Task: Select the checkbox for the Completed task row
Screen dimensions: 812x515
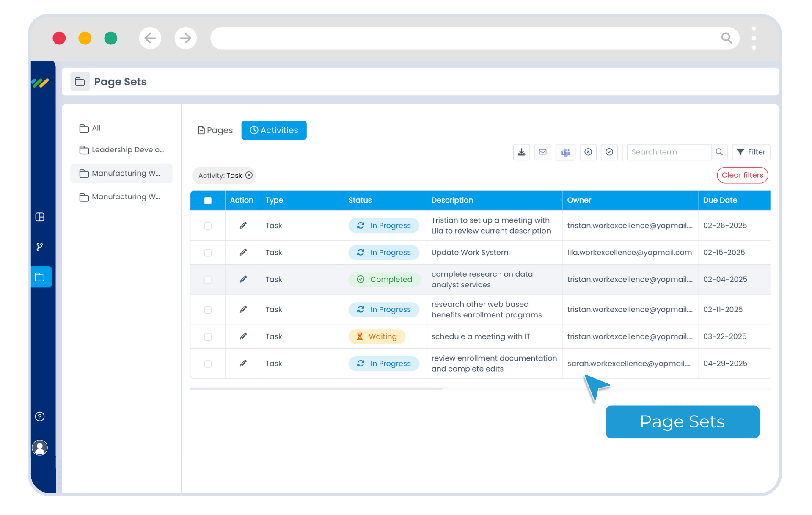Action: 208,280
